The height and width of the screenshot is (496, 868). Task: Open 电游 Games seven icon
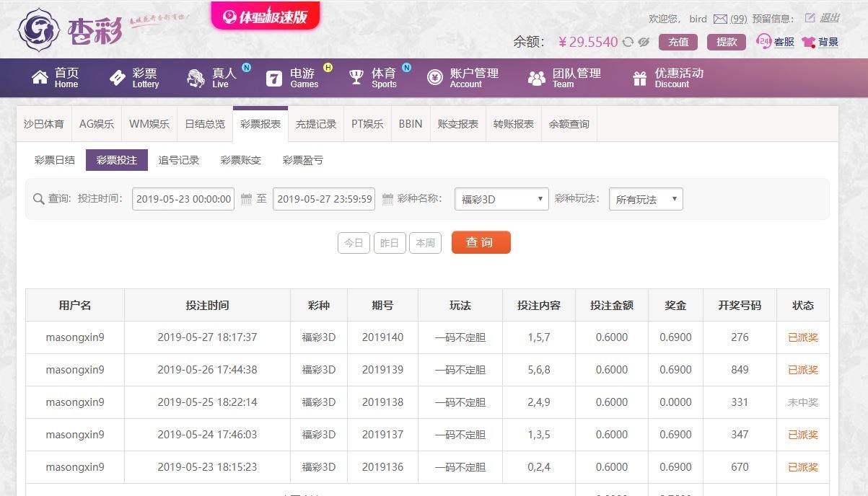(274, 78)
